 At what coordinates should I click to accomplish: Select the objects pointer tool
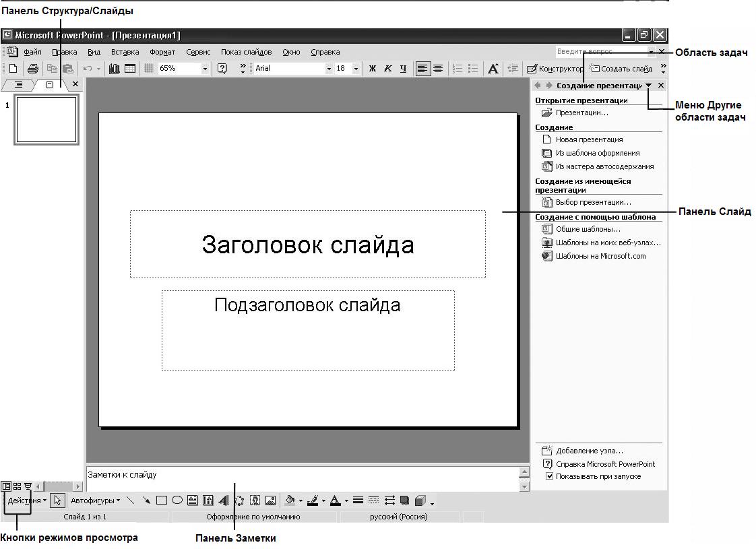coord(57,500)
